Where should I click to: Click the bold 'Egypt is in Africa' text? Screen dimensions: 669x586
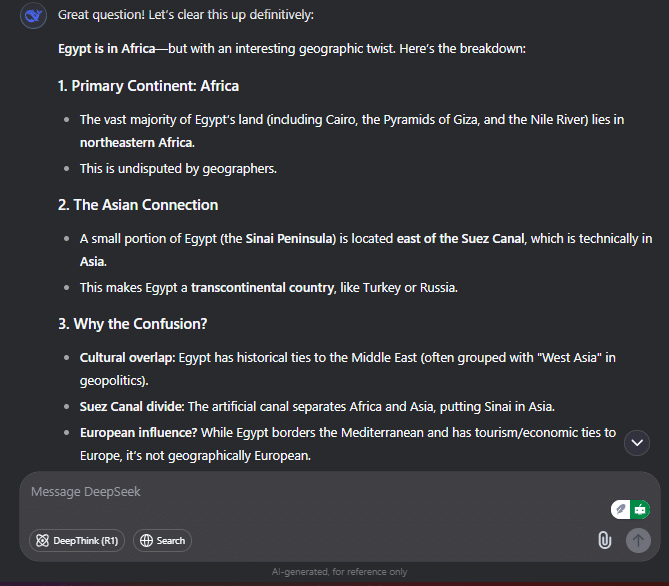click(x=107, y=49)
